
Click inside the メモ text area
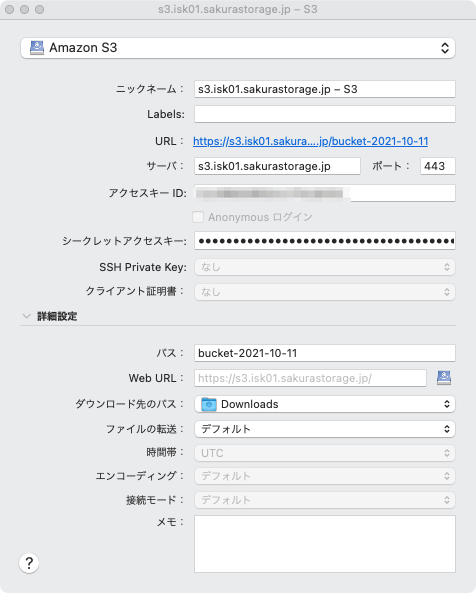coord(325,544)
